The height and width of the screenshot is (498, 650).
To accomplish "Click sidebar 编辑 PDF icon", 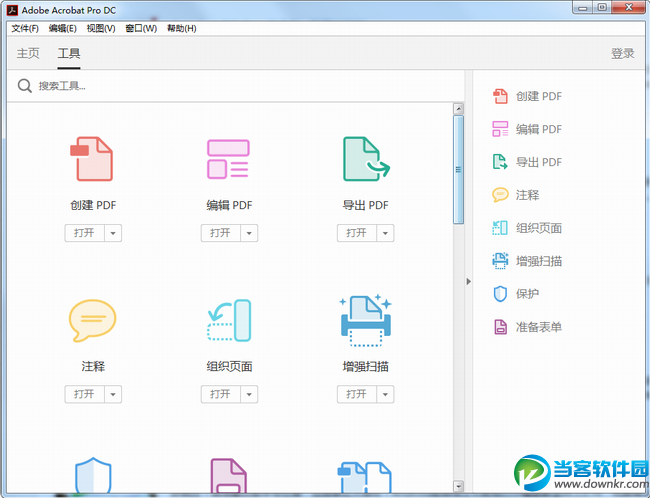I will coord(500,129).
